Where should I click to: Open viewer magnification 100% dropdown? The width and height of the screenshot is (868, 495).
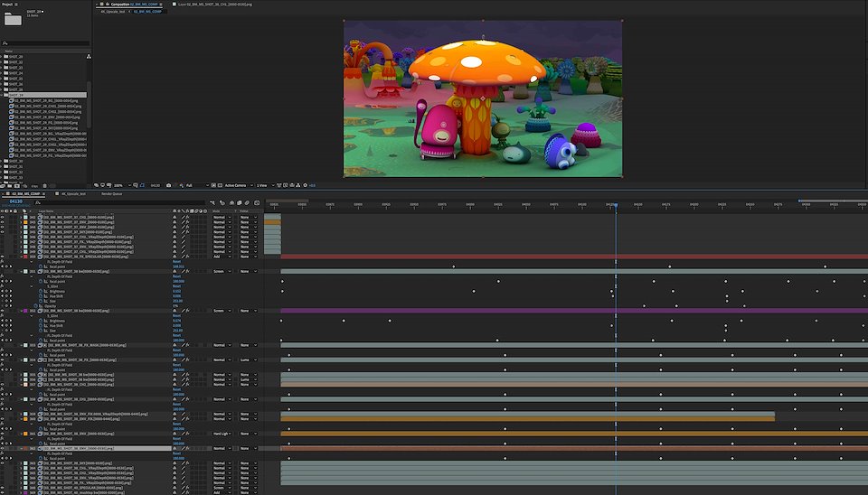(x=122, y=185)
